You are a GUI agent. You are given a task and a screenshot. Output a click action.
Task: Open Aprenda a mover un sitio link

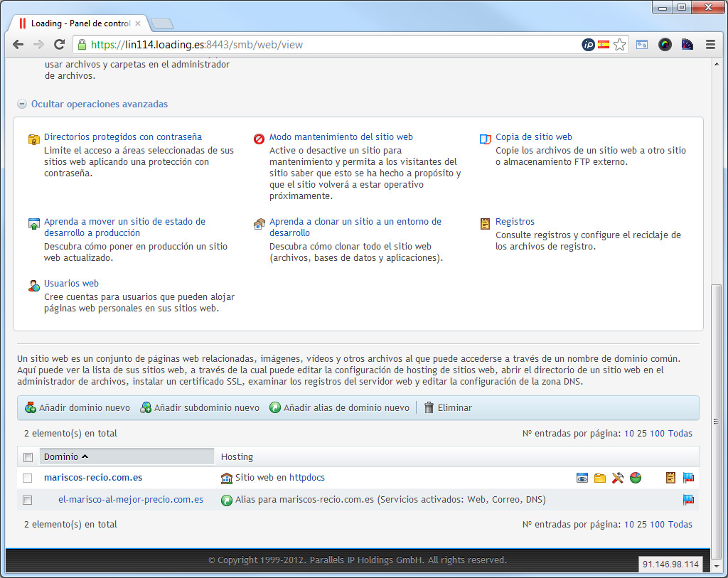(x=124, y=227)
